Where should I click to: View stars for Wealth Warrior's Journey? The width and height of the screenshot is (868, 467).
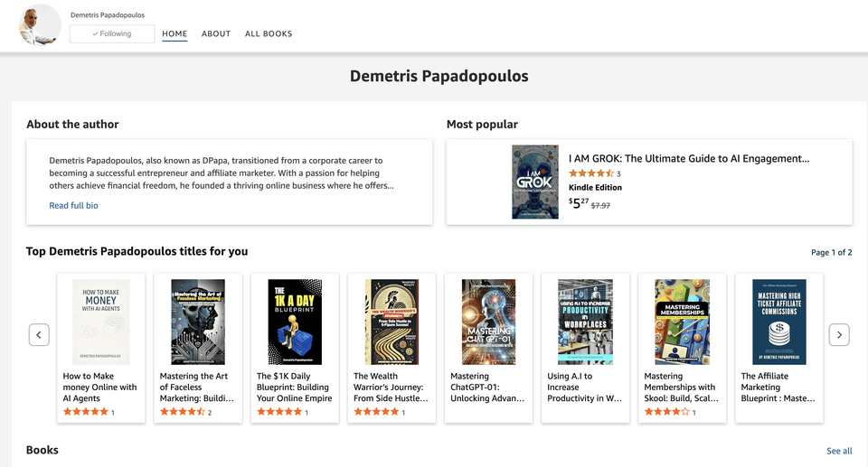[x=376, y=412]
